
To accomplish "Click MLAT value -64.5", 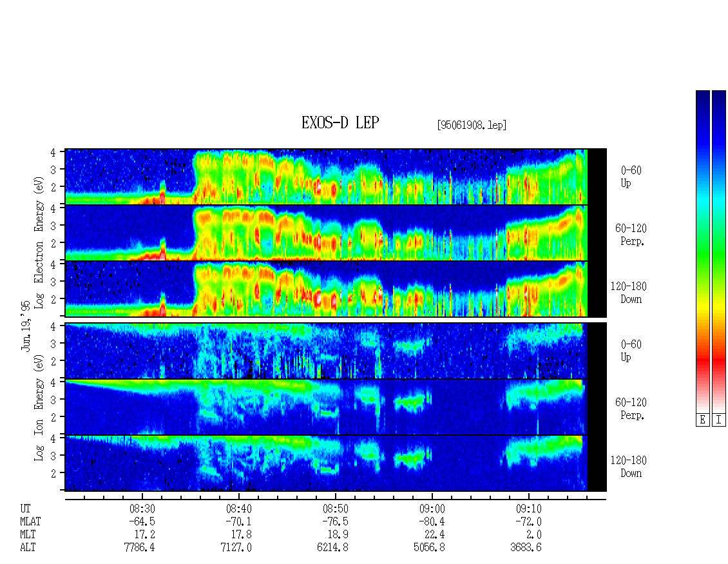I will (142, 521).
